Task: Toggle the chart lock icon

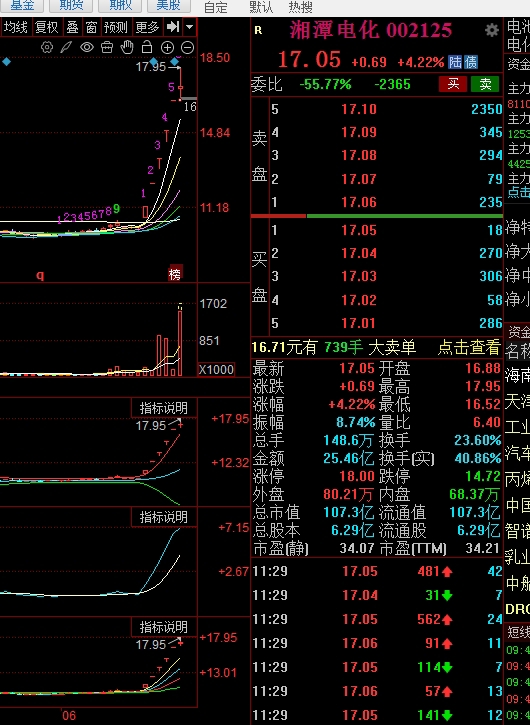Action: [x=147, y=47]
